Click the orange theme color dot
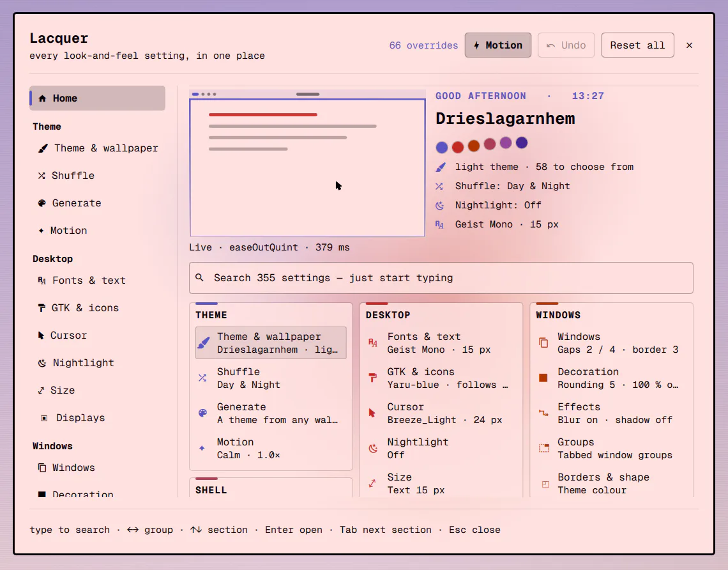The image size is (728, 570). pyautogui.click(x=474, y=146)
